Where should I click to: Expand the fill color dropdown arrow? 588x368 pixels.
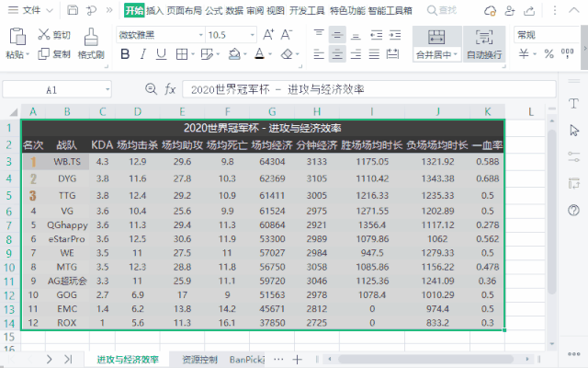245,54
